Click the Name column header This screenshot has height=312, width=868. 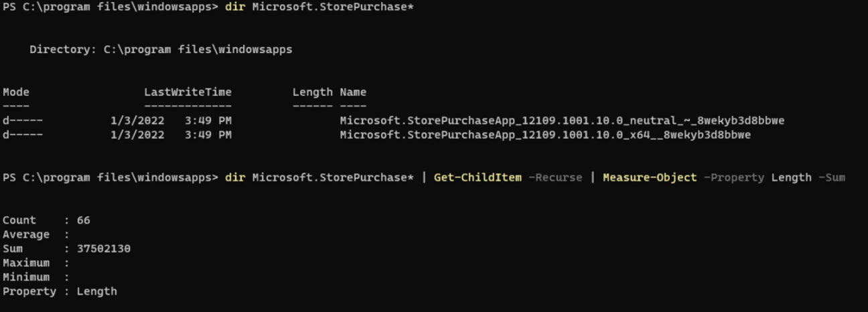point(353,92)
